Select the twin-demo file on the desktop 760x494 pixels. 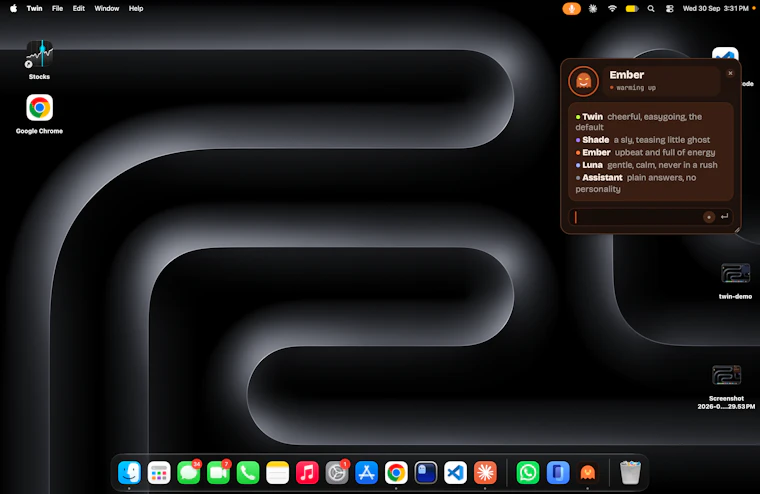point(735,282)
